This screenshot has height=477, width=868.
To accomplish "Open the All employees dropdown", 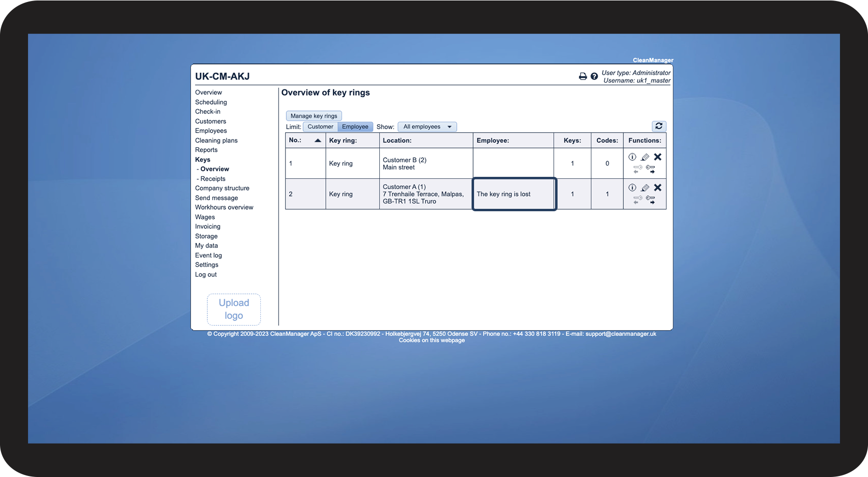I will [x=427, y=127].
